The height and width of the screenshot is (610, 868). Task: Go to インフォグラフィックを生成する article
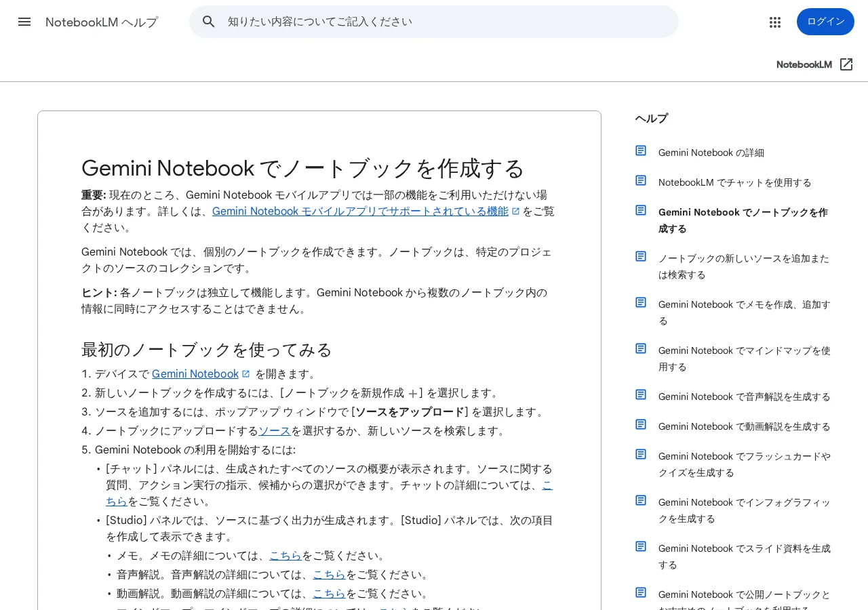745,510
